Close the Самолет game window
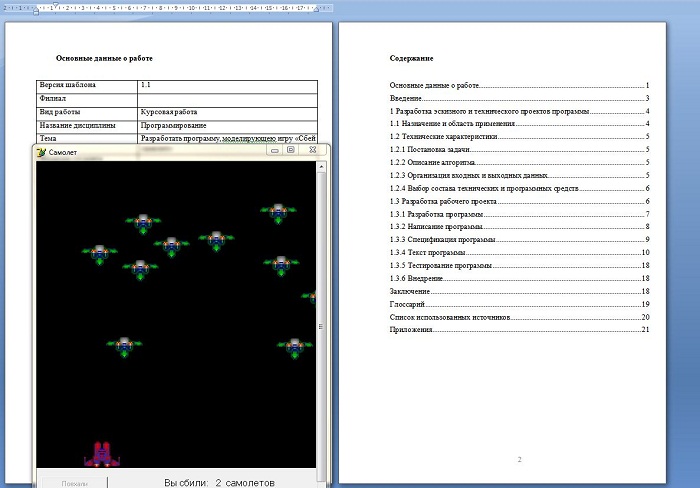This screenshot has height=488, width=700. pyautogui.click(x=312, y=150)
